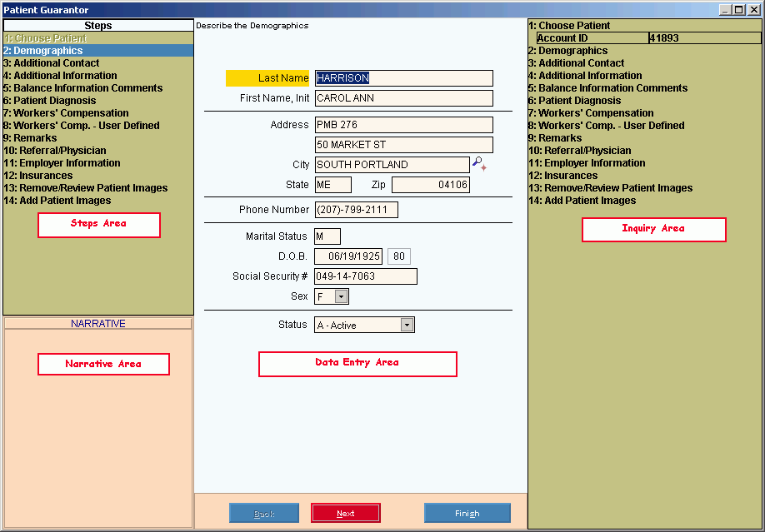Click 9: Remarks in Inquiry area
The width and height of the screenshot is (765, 532).
pos(555,138)
